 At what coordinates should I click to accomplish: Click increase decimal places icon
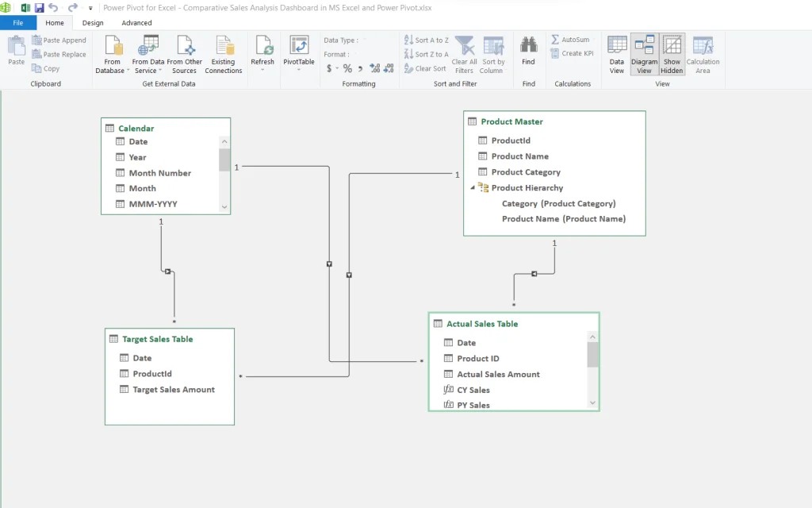375,68
